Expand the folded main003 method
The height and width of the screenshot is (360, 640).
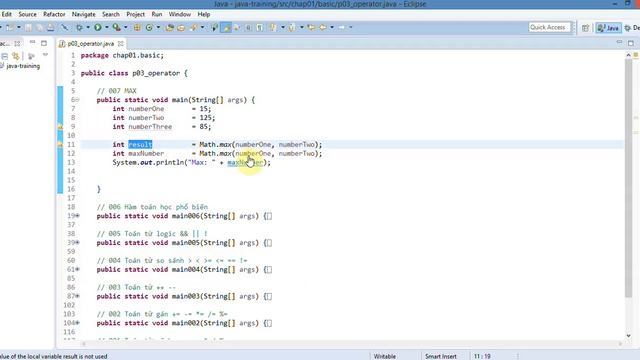pos(77,296)
